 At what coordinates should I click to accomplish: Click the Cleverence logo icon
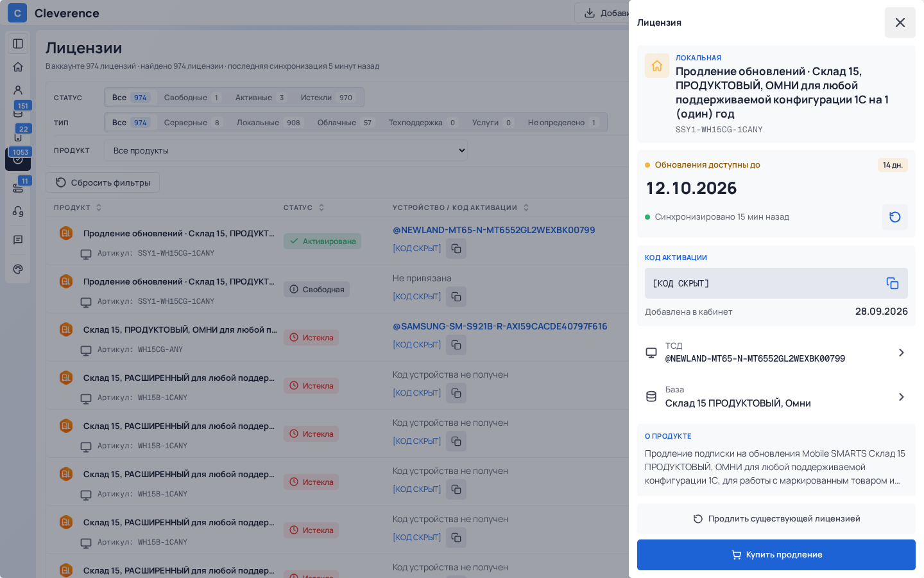[x=17, y=13]
